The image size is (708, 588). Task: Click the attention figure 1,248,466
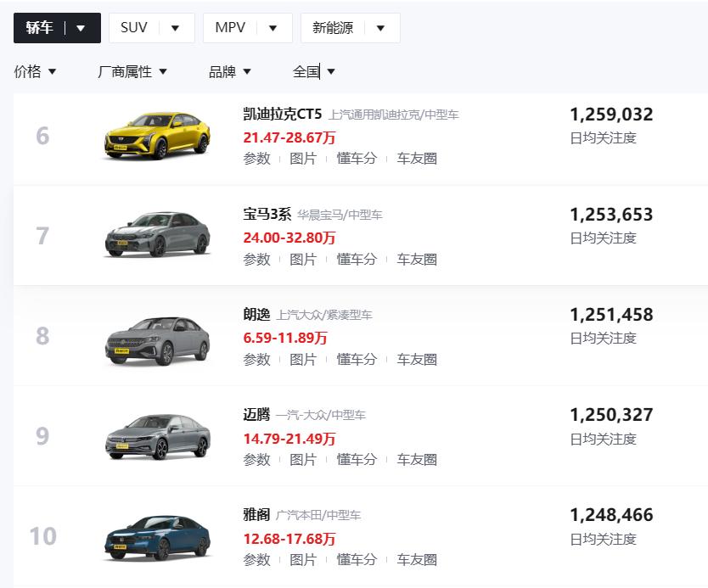(611, 515)
